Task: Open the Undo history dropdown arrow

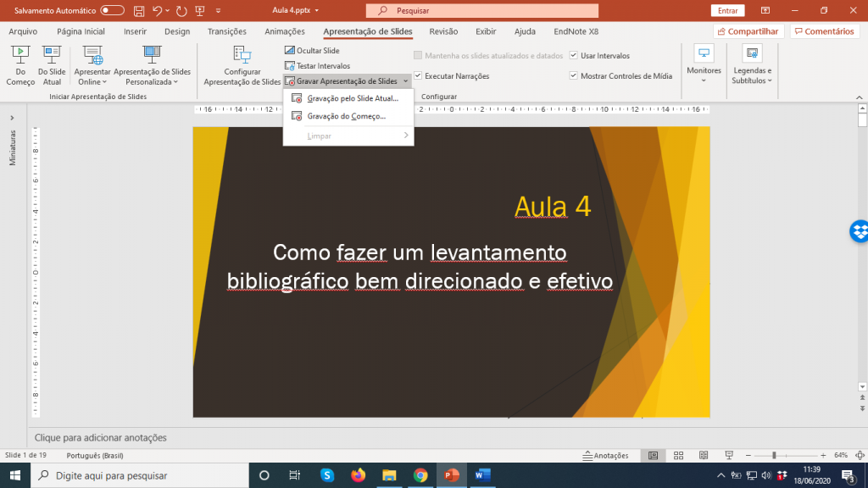Action: [x=167, y=10]
